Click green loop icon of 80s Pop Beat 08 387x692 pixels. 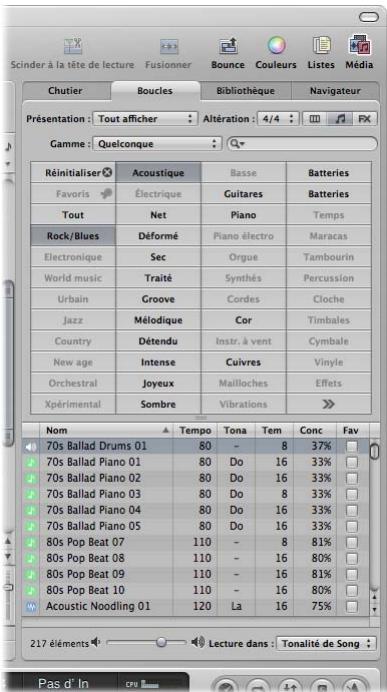[31, 558]
